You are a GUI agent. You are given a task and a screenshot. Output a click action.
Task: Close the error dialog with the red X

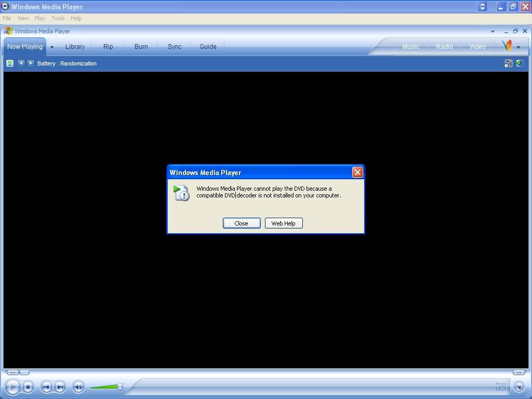(x=357, y=172)
